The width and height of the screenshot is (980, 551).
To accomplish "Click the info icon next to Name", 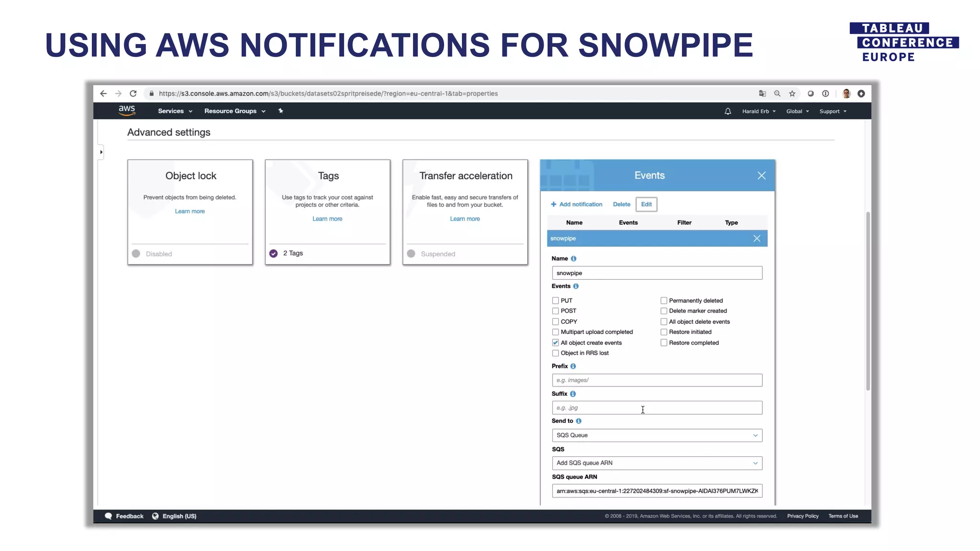I will coord(573,259).
